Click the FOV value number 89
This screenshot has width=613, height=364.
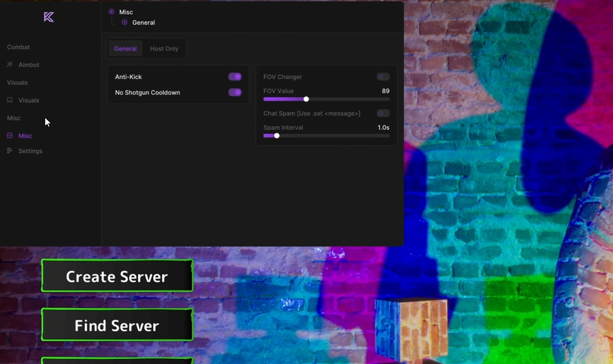386,91
